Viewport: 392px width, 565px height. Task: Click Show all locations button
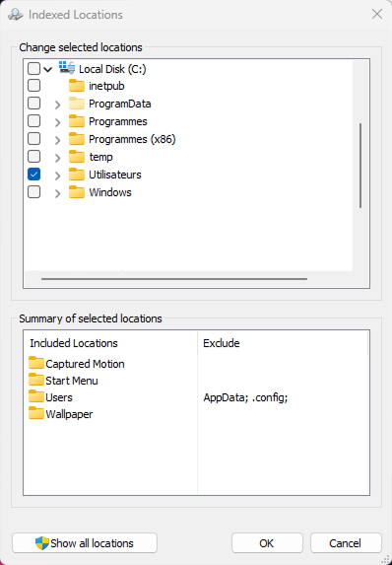point(85,543)
